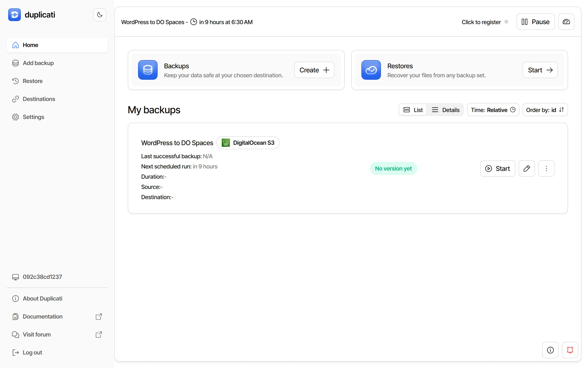Go to Restore in sidebar
This screenshot has width=588, height=368.
click(x=57, y=81)
